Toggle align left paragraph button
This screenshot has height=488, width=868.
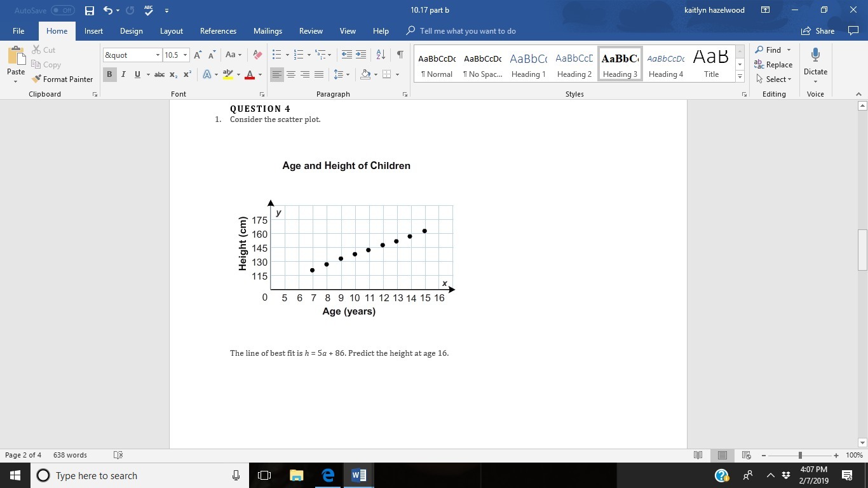(276, 74)
